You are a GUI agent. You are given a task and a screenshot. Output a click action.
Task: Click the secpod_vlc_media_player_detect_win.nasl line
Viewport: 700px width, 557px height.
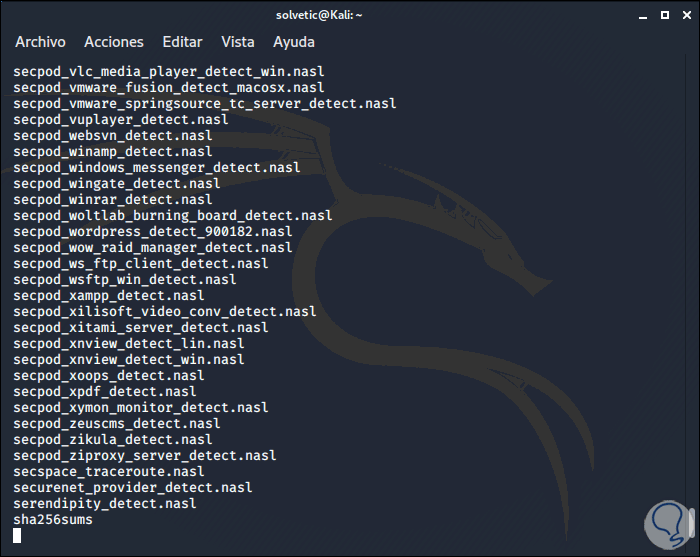tap(169, 71)
